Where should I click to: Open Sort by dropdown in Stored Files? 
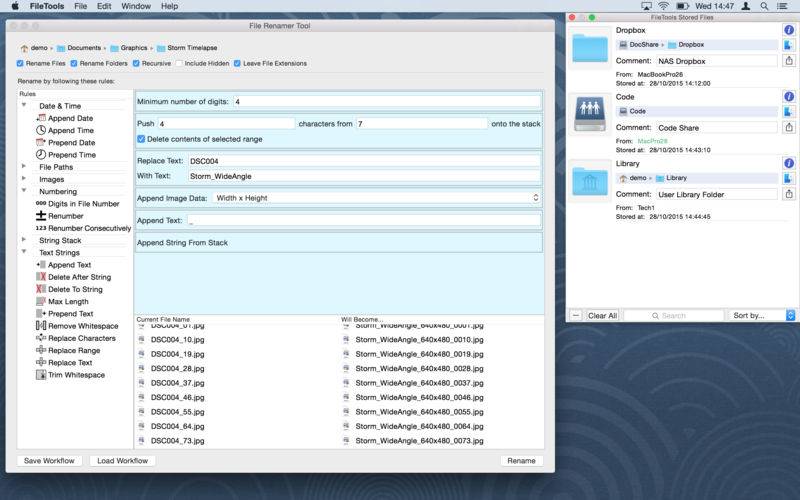[761, 315]
